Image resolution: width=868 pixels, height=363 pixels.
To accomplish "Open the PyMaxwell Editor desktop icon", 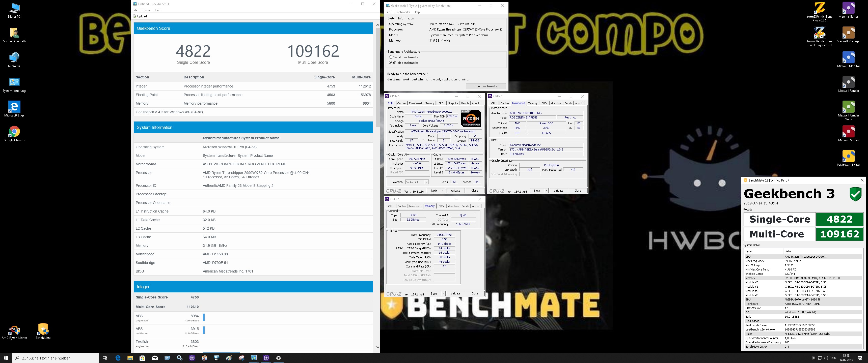I will pyautogui.click(x=849, y=159).
